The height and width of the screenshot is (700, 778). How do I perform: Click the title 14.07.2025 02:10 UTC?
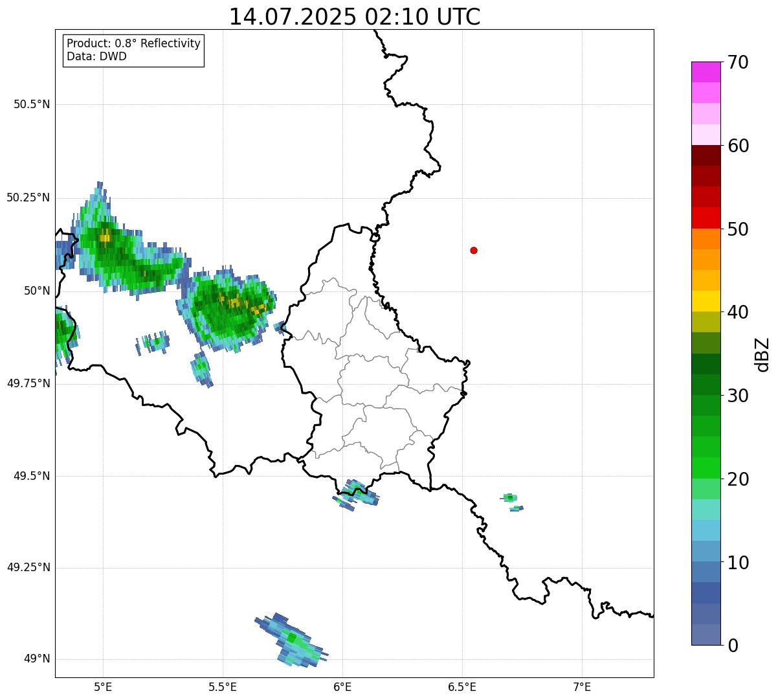pos(355,16)
